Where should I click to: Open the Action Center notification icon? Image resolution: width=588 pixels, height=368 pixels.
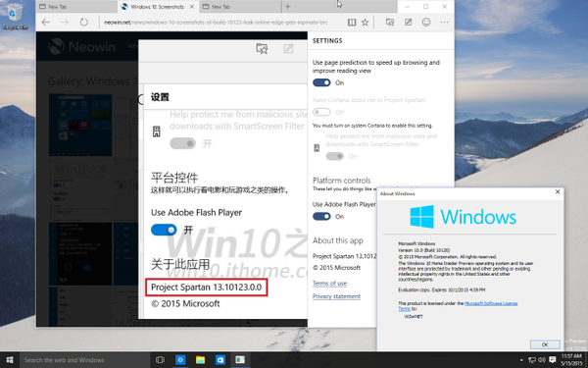[x=553, y=360]
